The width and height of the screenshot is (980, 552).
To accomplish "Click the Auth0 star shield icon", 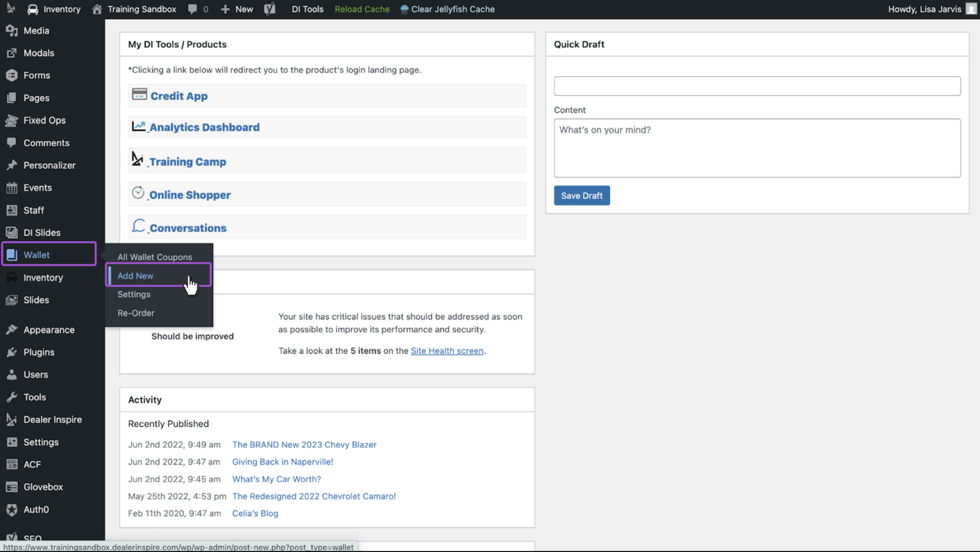I will pyautogui.click(x=12, y=510).
